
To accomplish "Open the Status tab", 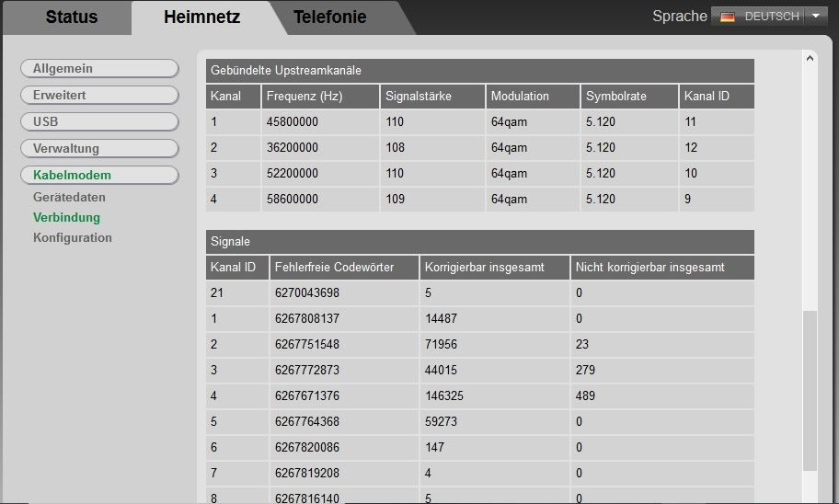I will [x=72, y=17].
